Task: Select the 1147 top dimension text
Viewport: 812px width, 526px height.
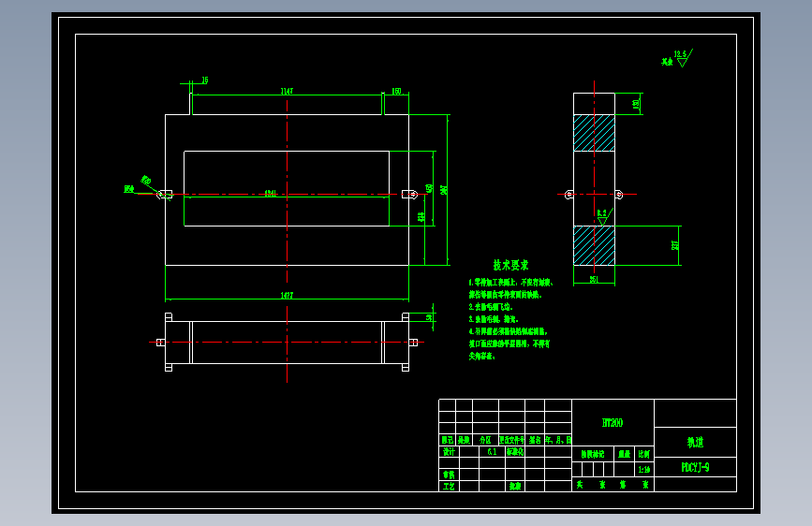Action: (287, 91)
